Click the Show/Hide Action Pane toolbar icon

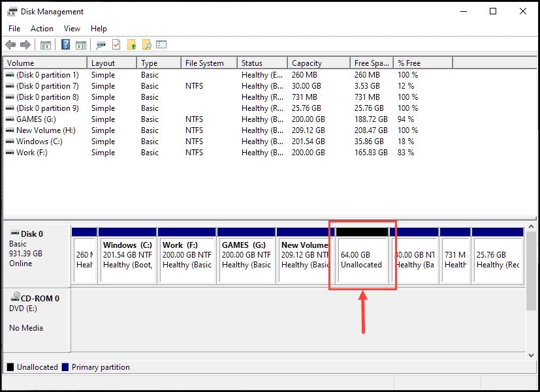(81, 44)
